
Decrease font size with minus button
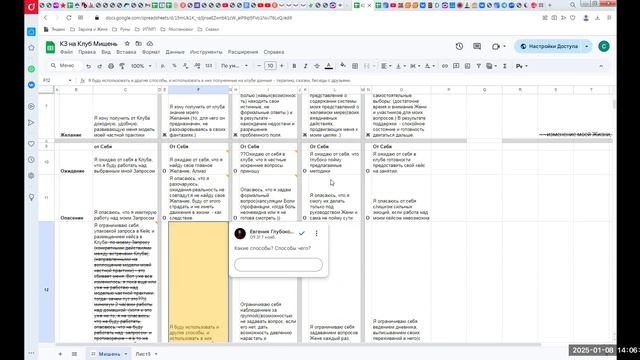pyautogui.click(x=259, y=66)
